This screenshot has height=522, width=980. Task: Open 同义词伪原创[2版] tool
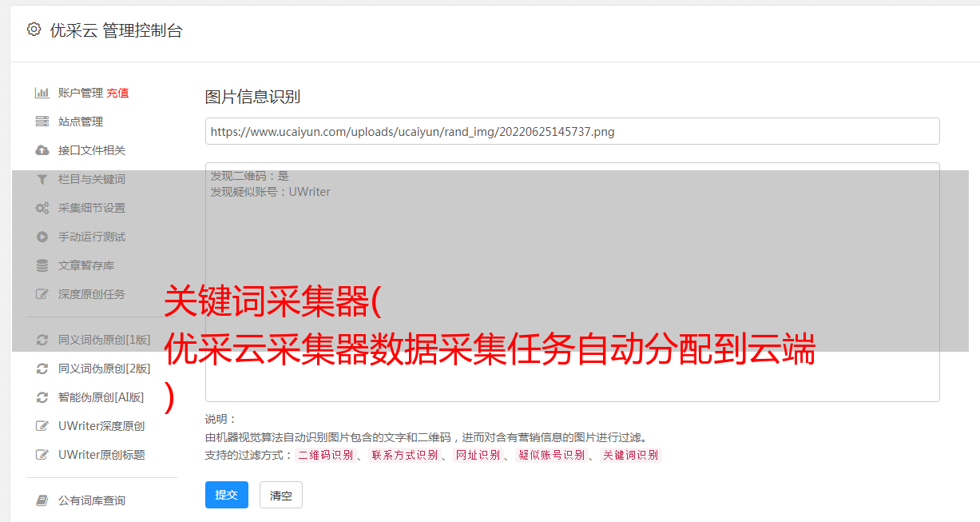(105, 369)
